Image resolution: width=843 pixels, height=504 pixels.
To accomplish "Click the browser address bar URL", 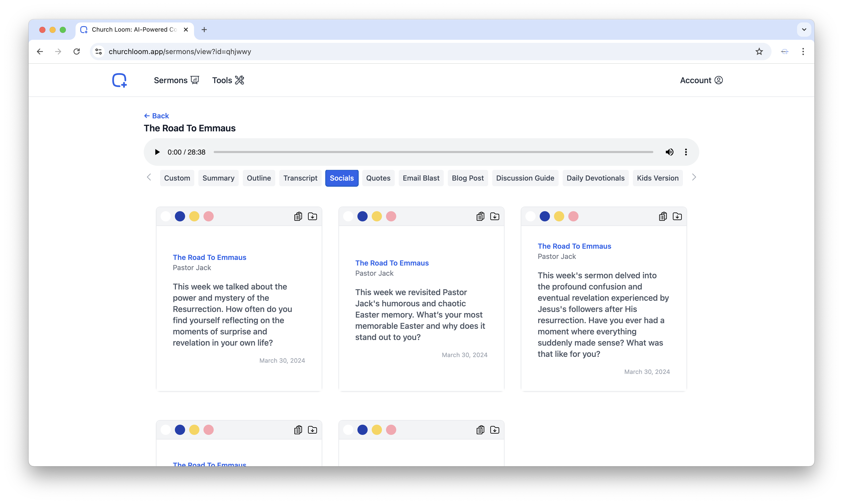I will [180, 52].
